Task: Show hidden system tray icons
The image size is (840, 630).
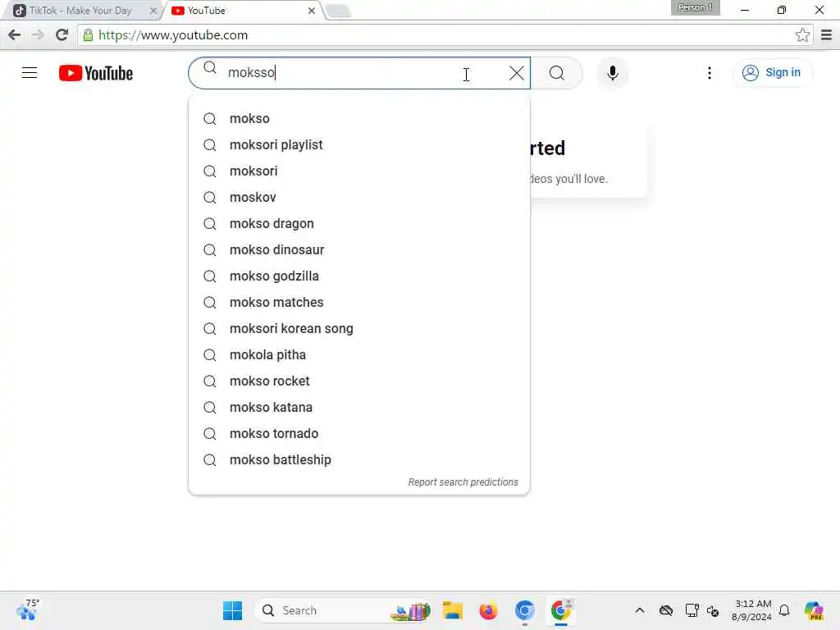Action: (x=640, y=610)
